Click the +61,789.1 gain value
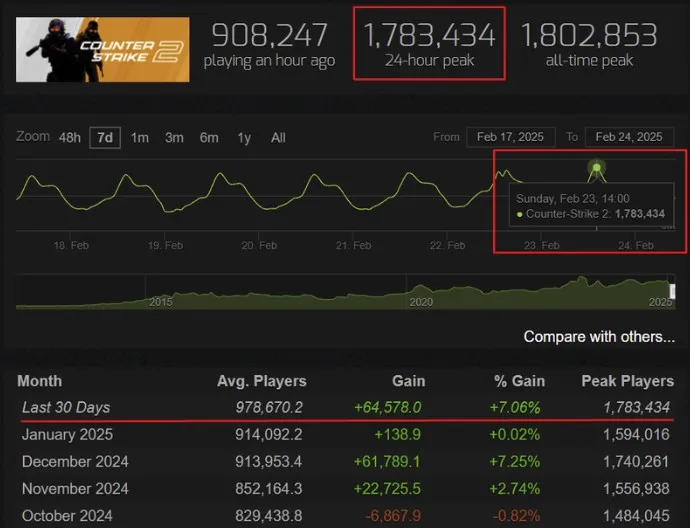The height and width of the screenshot is (528, 690). (x=387, y=462)
